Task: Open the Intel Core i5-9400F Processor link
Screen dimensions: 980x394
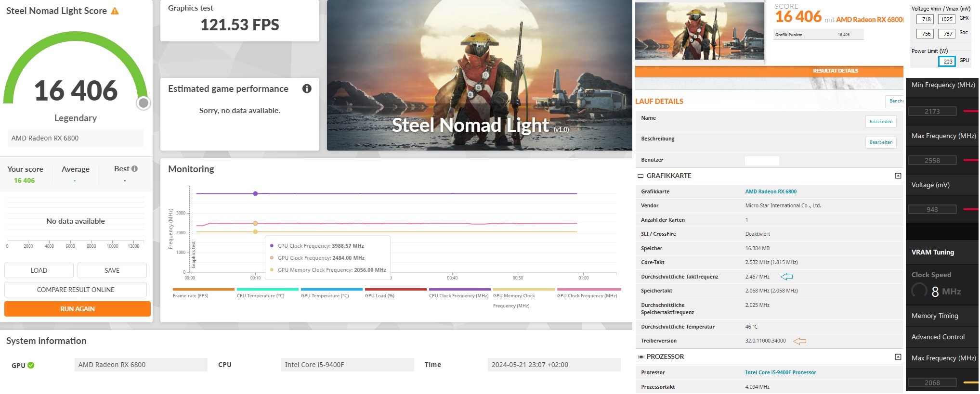Action: pos(781,372)
